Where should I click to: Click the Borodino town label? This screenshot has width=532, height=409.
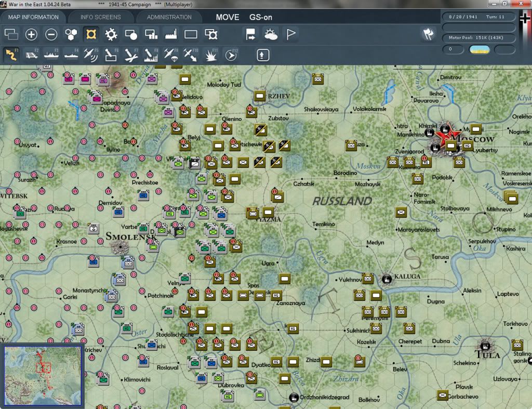345,173
